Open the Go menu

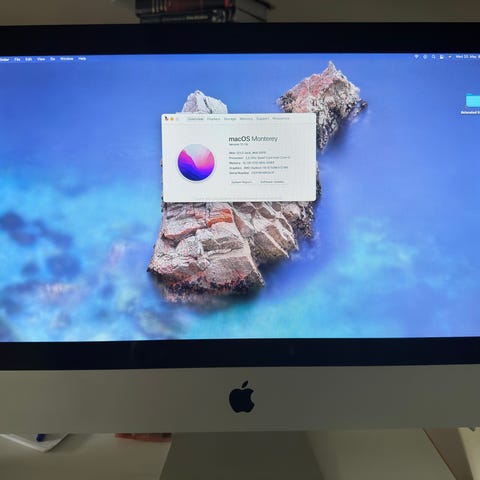click(53, 59)
